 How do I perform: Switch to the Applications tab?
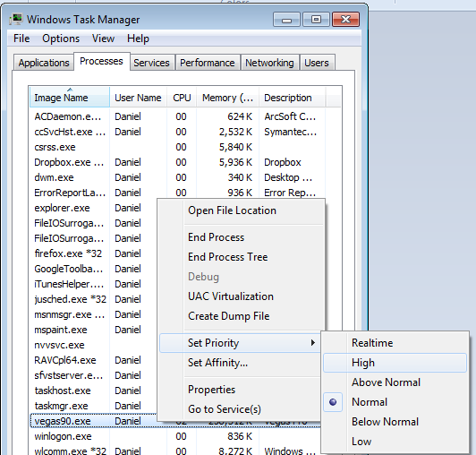[44, 63]
